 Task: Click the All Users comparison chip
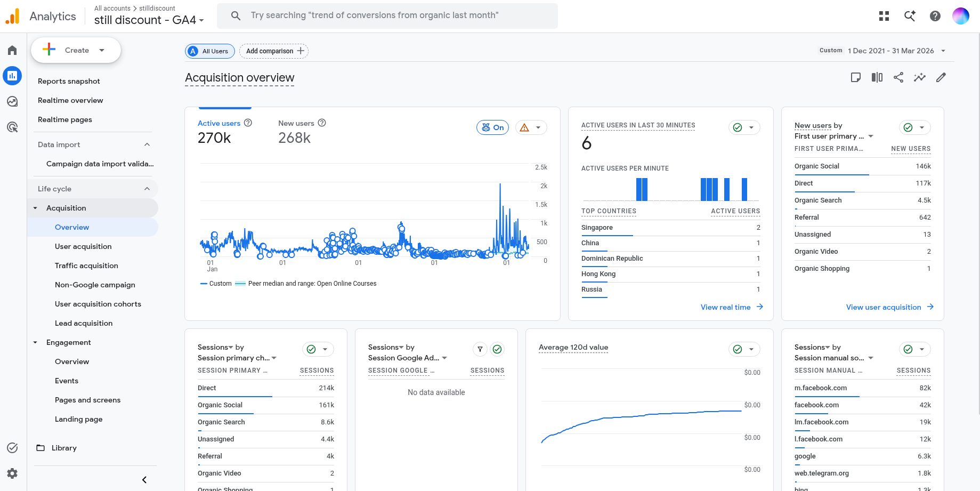210,51
